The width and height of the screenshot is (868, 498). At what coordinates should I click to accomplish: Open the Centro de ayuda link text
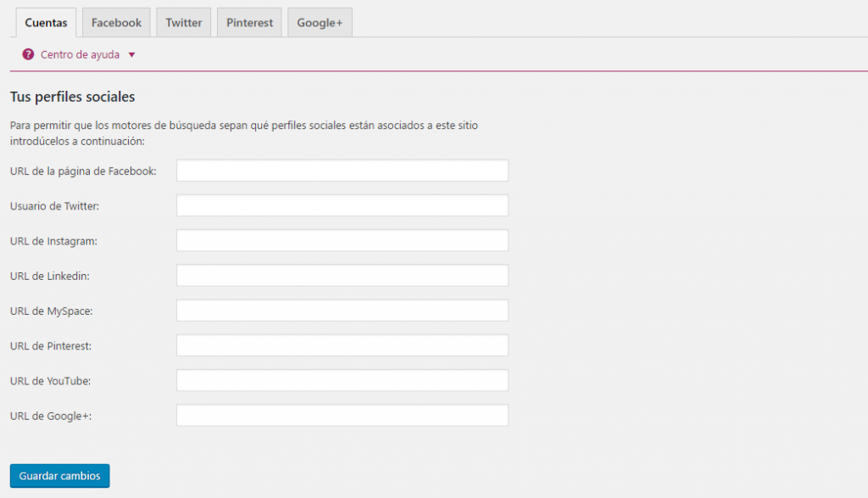coord(80,54)
